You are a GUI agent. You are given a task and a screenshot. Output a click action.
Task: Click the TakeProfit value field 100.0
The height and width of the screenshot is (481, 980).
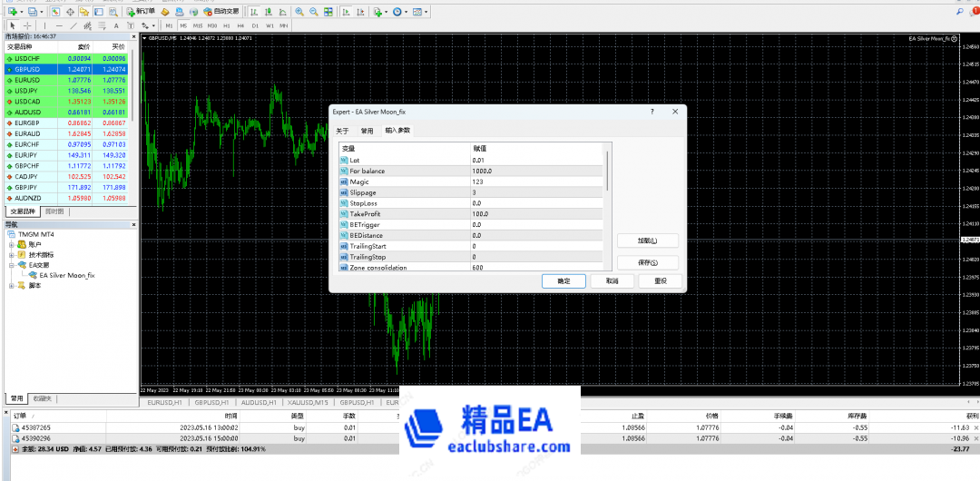click(x=535, y=213)
